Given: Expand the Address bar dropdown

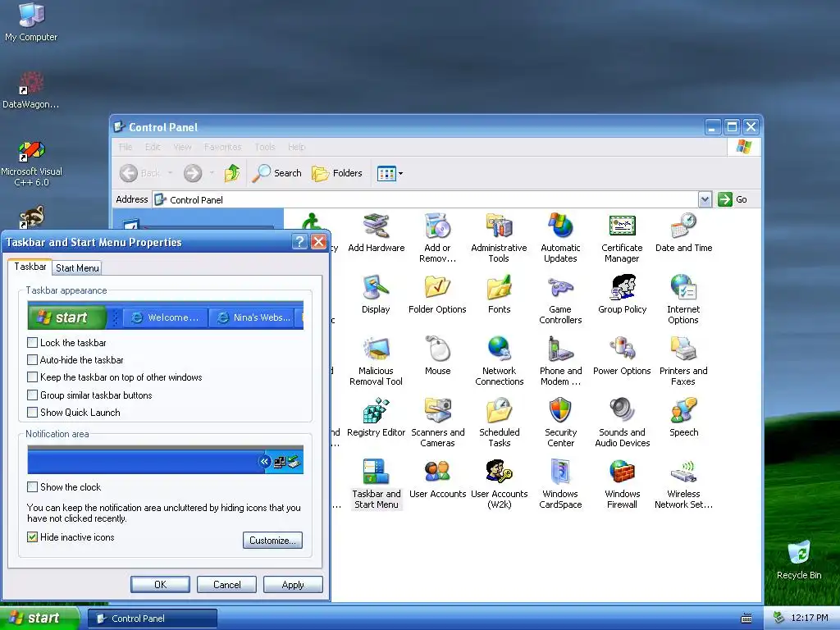Looking at the screenshot, I should pyautogui.click(x=705, y=200).
